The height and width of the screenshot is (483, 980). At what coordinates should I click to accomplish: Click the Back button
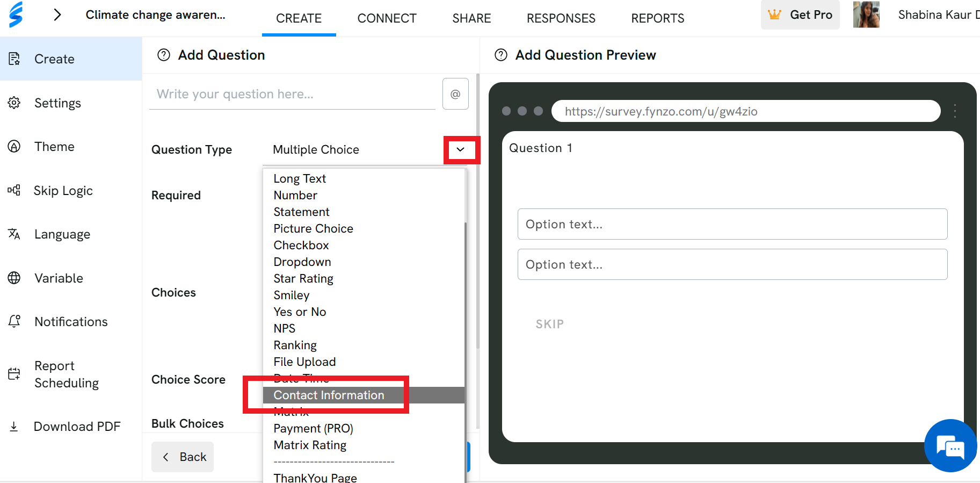183,457
